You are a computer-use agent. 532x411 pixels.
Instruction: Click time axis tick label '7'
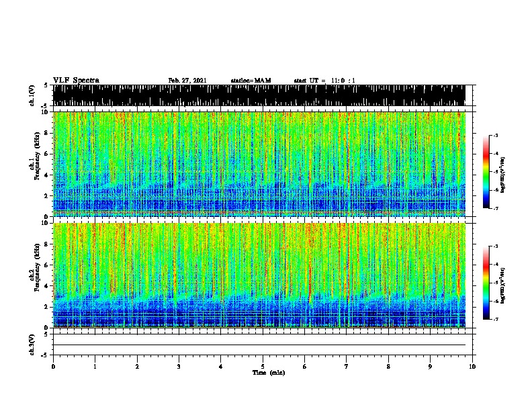point(347,367)
